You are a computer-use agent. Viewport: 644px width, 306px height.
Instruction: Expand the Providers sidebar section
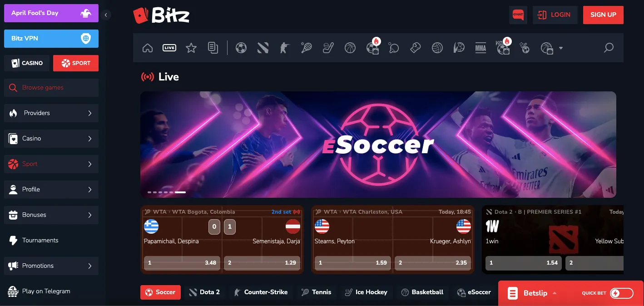[x=51, y=113]
